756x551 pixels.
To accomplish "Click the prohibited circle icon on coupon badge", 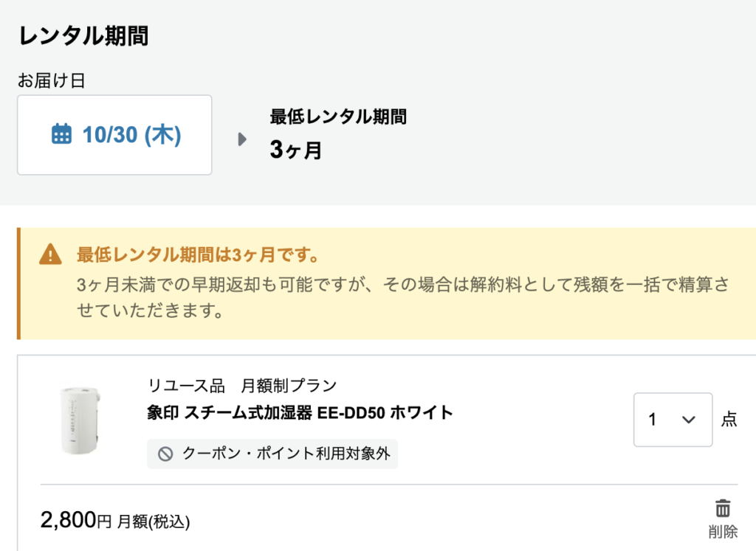I will (165, 454).
